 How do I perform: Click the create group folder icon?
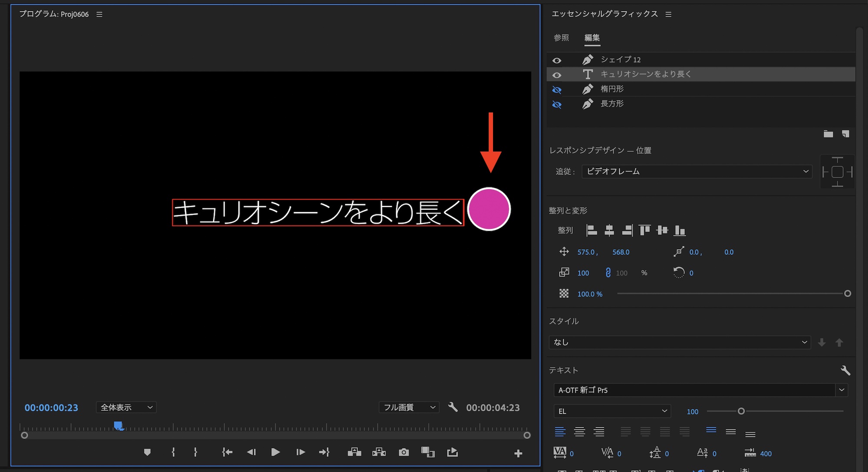coord(828,134)
